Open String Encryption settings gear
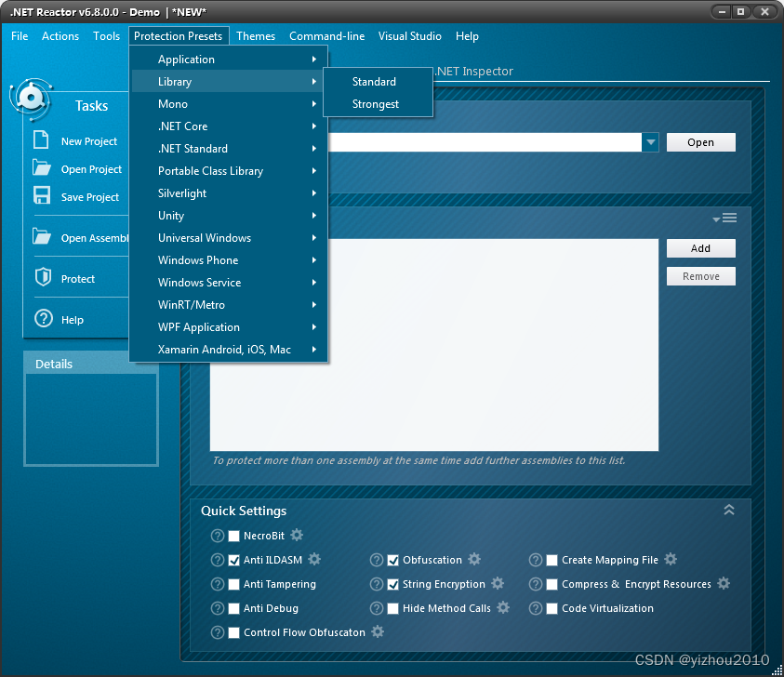The width and height of the screenshot is (784, 677). coord(498,583)
